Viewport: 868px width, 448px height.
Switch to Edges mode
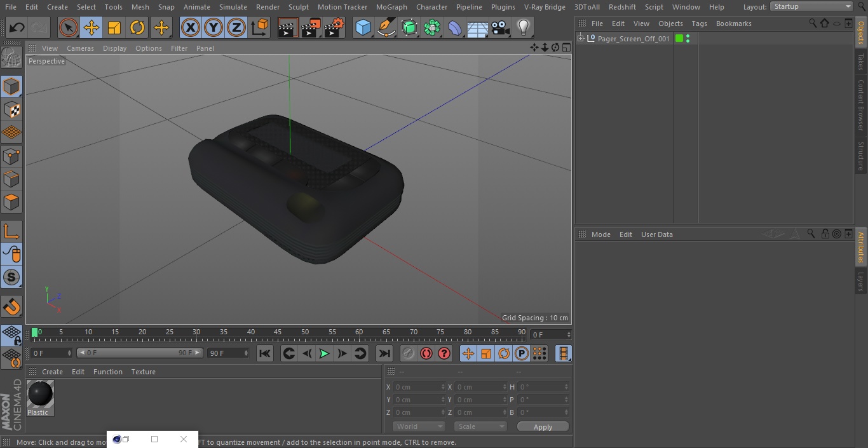pos(11,179)
